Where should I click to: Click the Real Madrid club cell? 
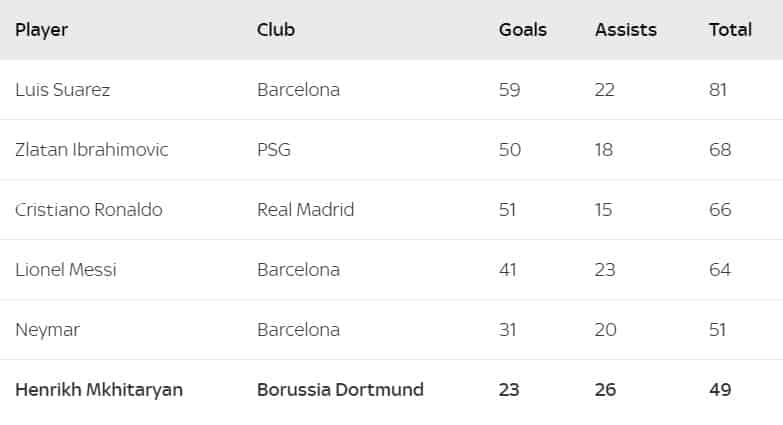305,210
